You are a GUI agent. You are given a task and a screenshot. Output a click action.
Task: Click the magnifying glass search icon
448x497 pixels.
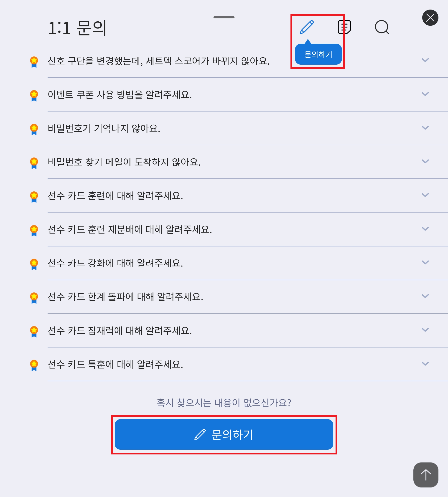pyautogui.click(x=382, y=27)
